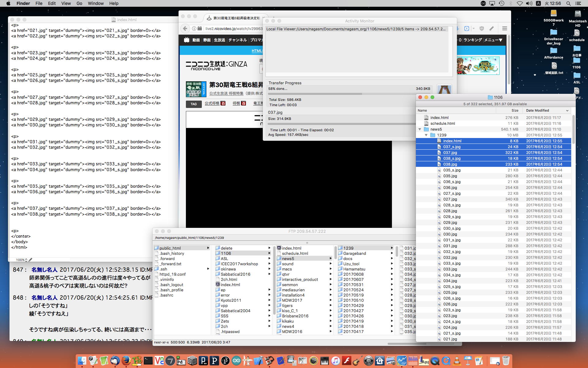This screenshot has height=368, width=588.
Task: Open the Trash in the Dock
Action: pos(506,361)
